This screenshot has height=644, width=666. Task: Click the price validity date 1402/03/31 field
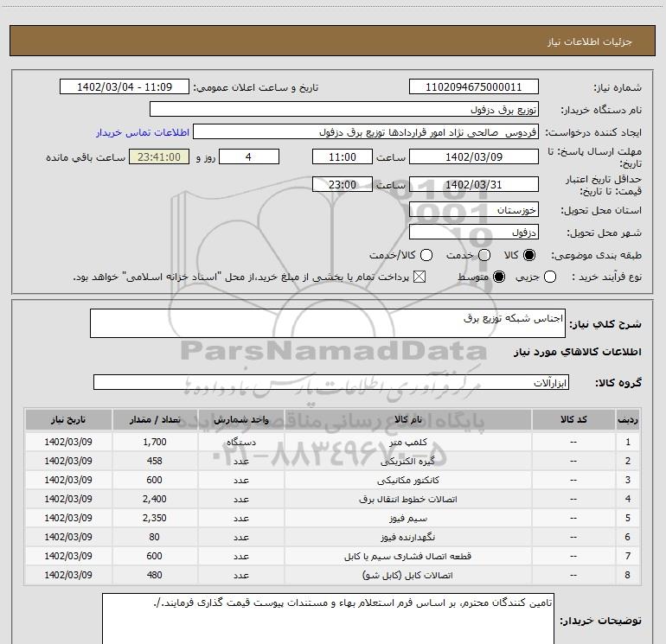474,185
